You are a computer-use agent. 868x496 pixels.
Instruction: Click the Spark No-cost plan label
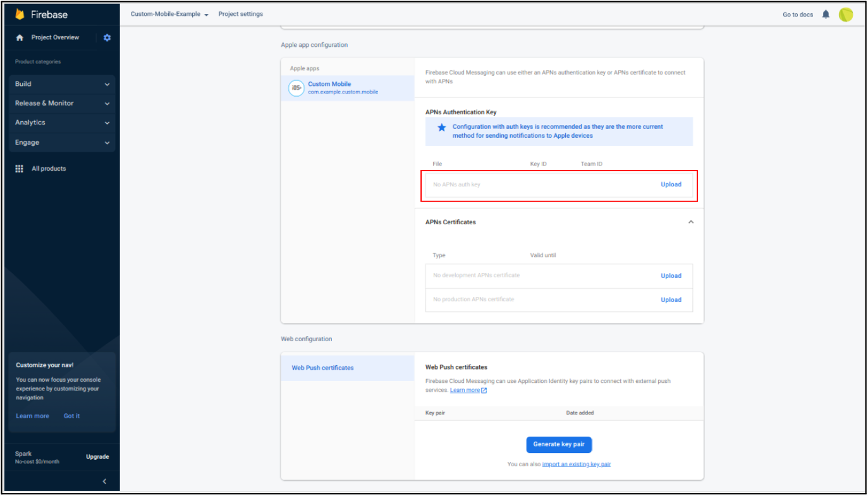click(37, 457)
